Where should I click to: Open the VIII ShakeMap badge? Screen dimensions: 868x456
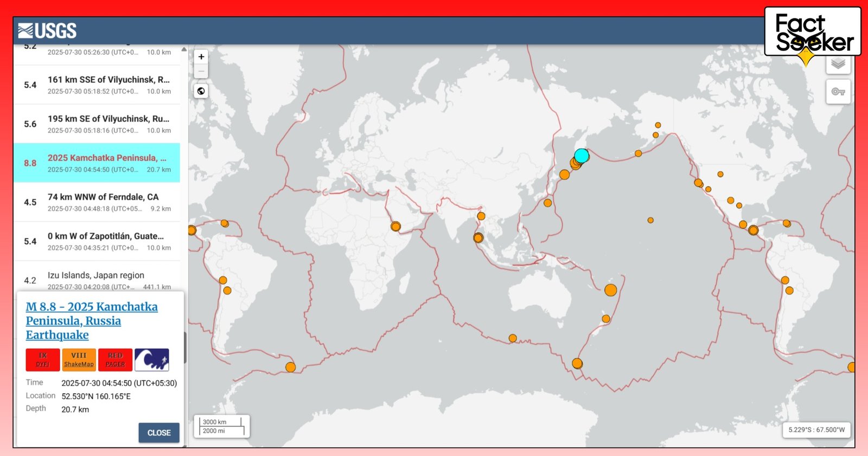coord(79,359)
